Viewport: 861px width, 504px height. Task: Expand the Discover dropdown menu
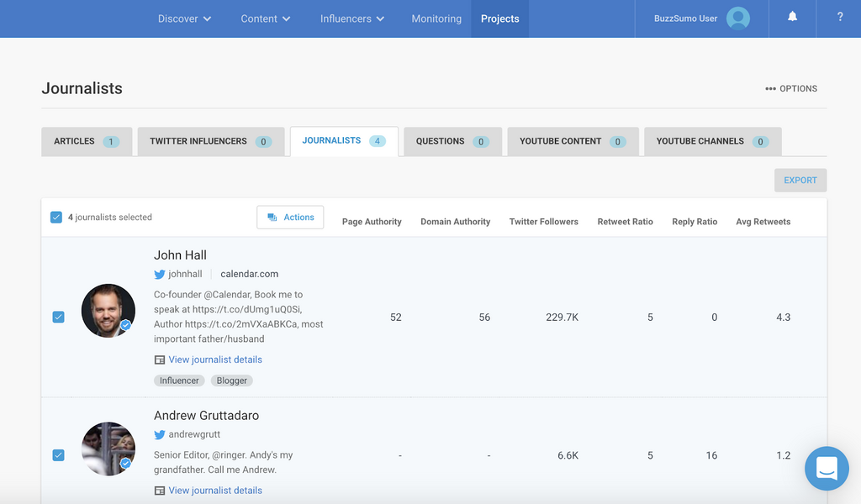184,18
